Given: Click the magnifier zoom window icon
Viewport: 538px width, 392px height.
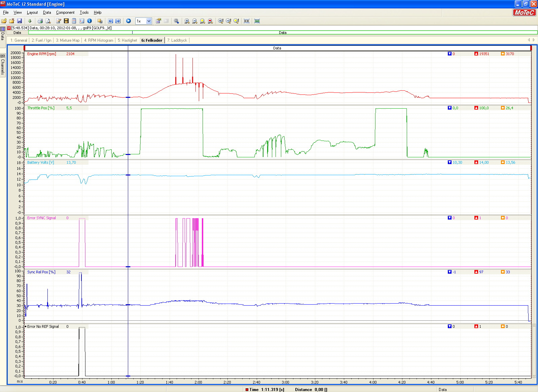Looking at the screenshot, I should [x=176, y=21].
